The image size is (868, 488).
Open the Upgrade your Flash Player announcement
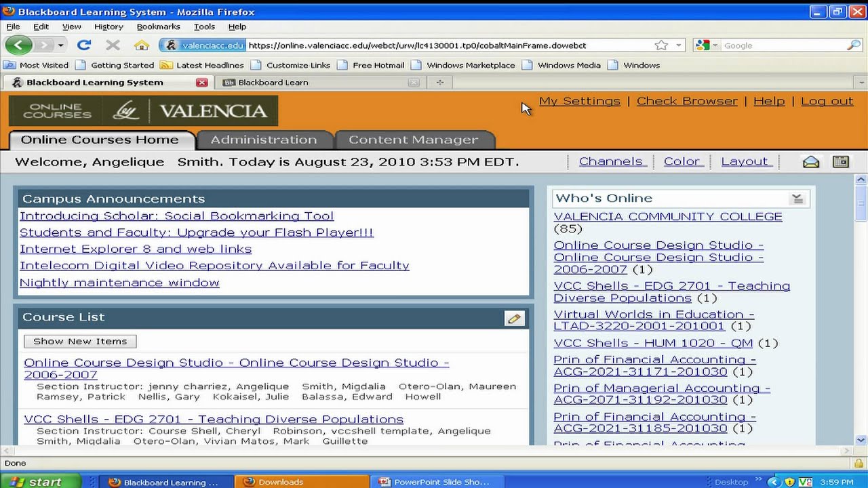[x=197, y=232]
